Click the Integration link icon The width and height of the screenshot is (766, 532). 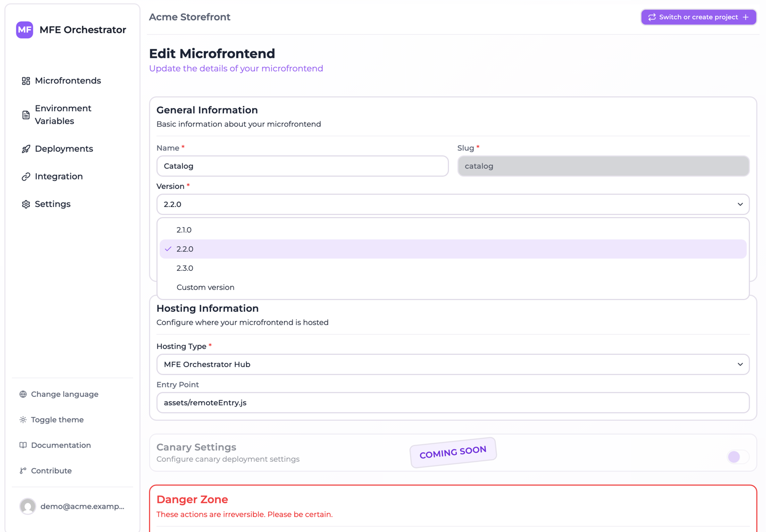tap(26, 177)
